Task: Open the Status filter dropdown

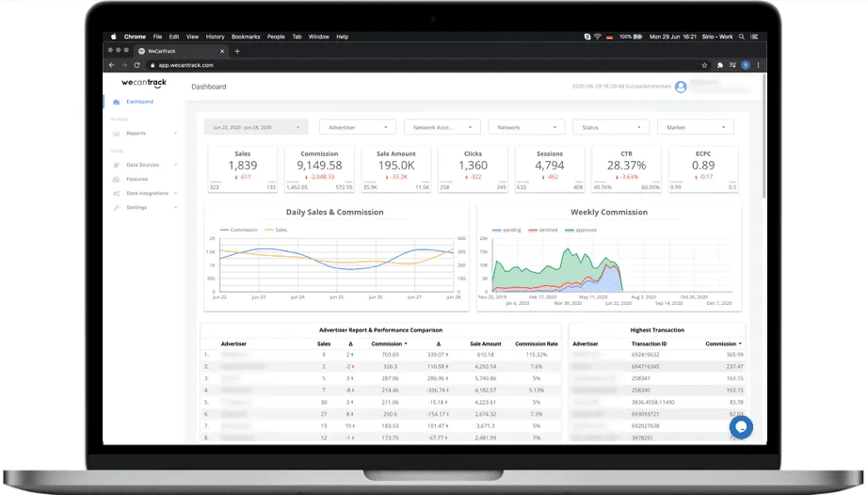Action: [x=611, y=127]
